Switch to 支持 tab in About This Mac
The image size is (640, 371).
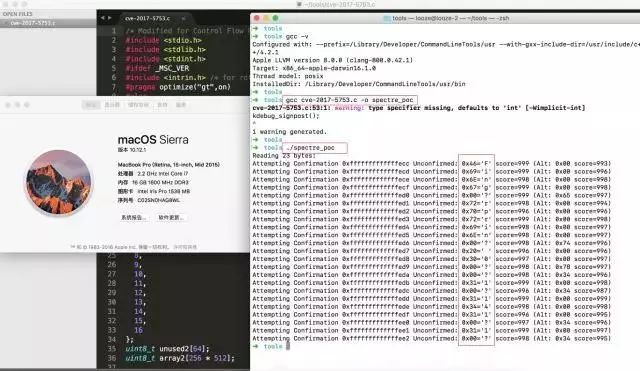pyautogui.click(x=162, y=105)
